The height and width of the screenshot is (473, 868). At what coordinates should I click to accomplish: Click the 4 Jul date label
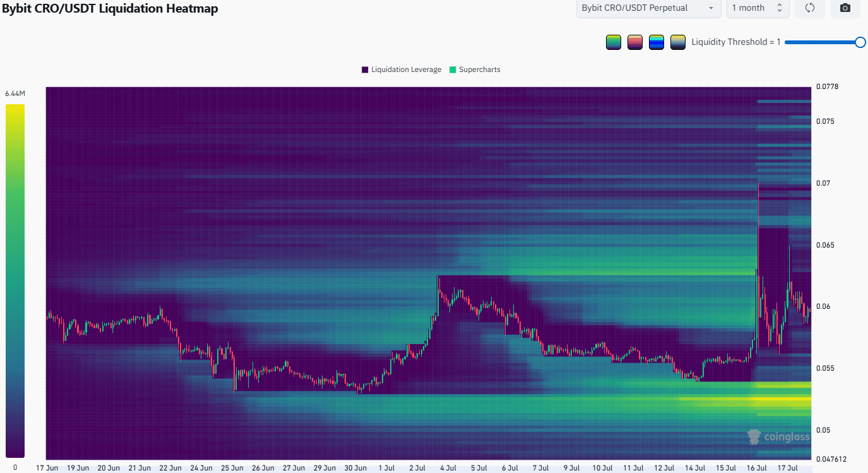coord(448,468)
